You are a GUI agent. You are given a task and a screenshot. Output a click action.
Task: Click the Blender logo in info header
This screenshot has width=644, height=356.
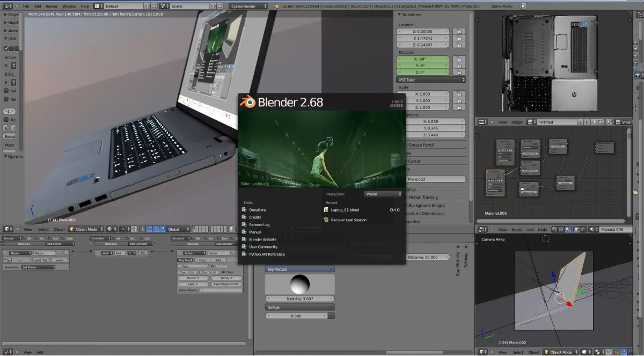tap(276, 6)
